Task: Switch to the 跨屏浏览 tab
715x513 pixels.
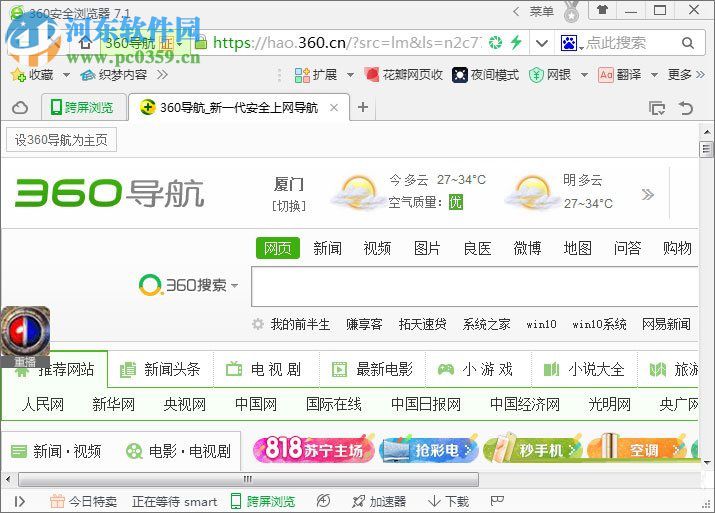Action: click(82, 107)
